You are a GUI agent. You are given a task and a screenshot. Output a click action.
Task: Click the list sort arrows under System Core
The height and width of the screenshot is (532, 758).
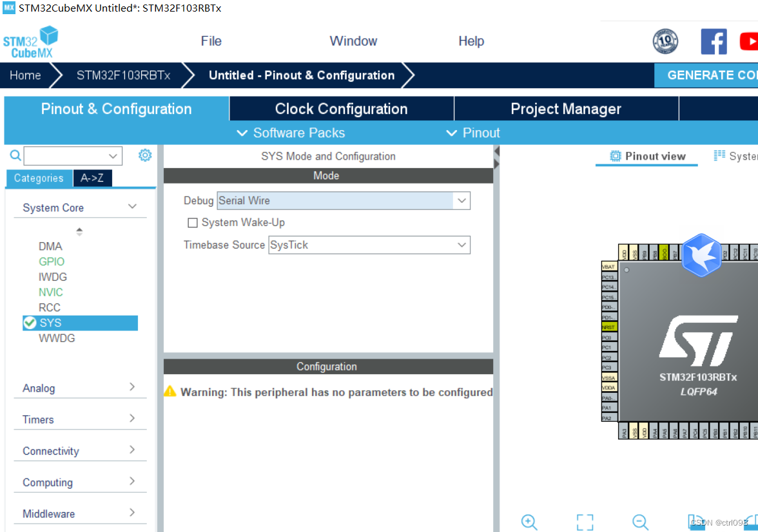tap(79, 231)
